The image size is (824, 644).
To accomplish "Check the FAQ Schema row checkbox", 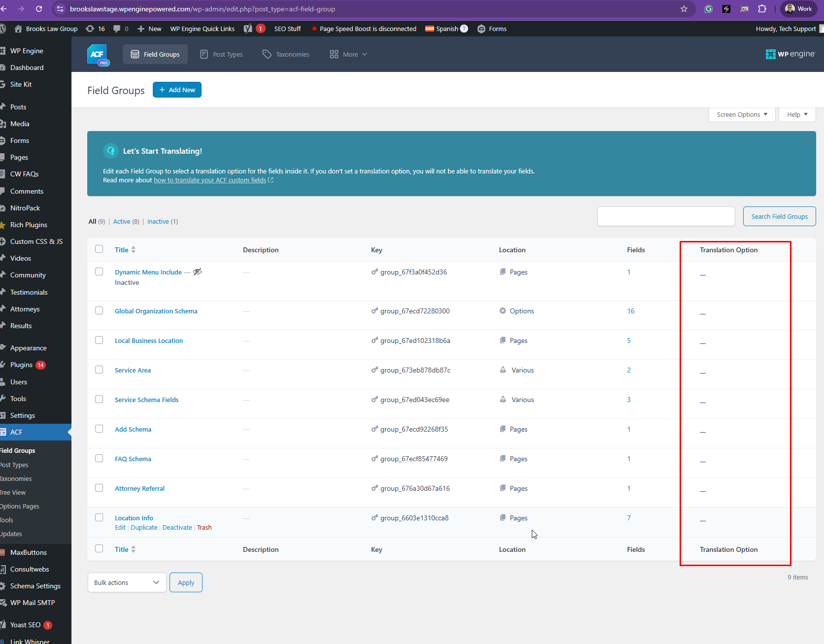I will pos(99,458).
